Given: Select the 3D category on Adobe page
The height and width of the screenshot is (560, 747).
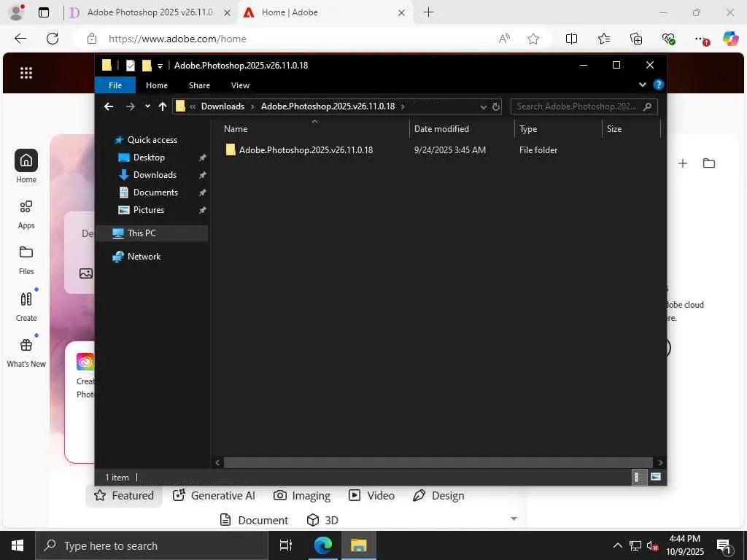Looking at the screenshot, I should tap(322, 520).
